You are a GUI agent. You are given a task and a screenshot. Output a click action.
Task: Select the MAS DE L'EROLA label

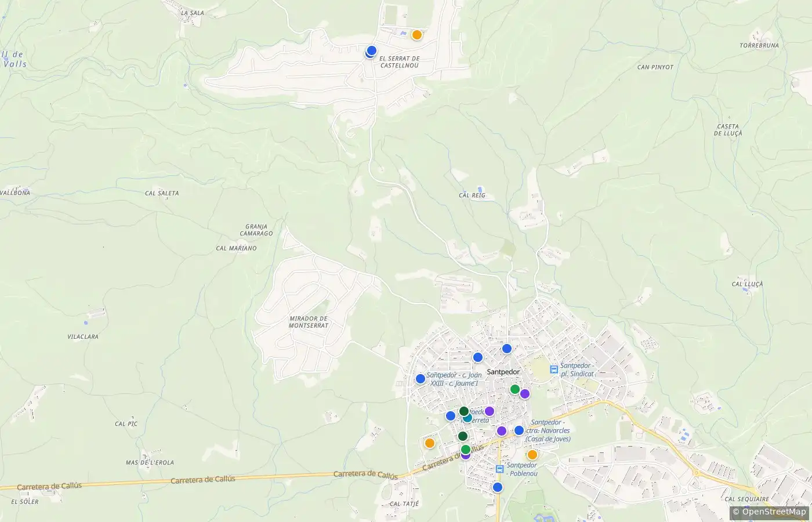click(150, 463)
